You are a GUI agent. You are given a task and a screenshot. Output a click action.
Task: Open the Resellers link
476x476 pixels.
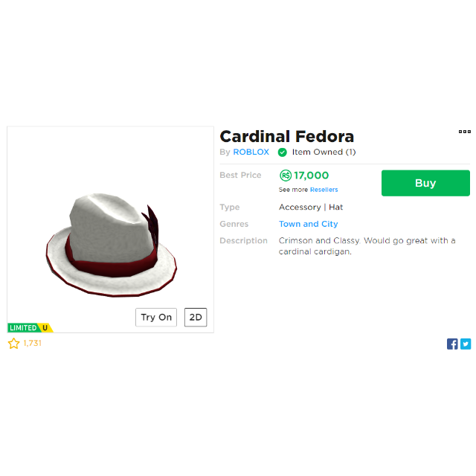324,190
